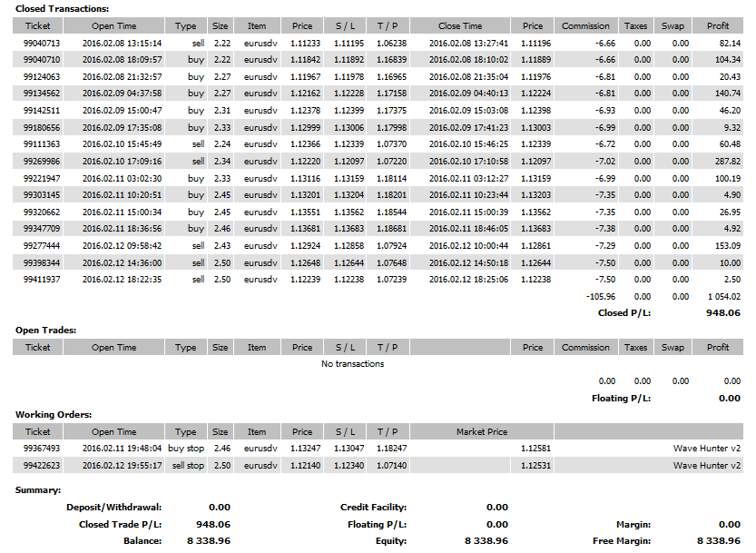
Task: Click open price 1.13247 of buy stop order
Action: tap(305, 449)
